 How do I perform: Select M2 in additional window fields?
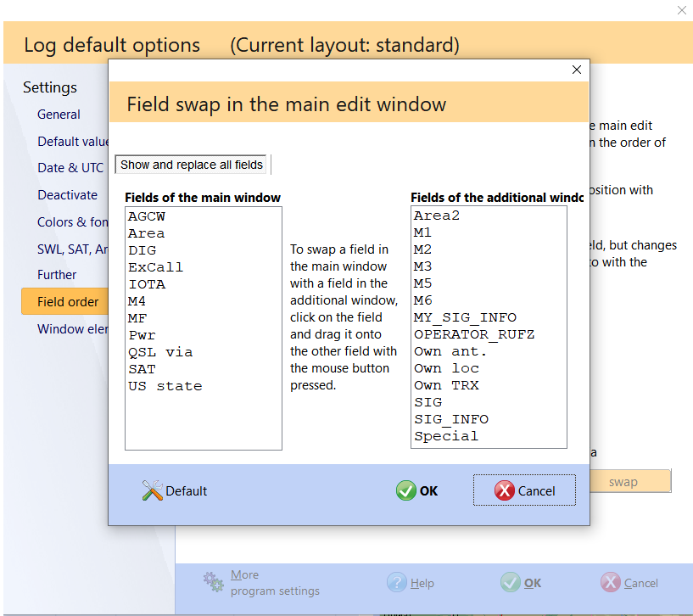(x=489, y=249)
